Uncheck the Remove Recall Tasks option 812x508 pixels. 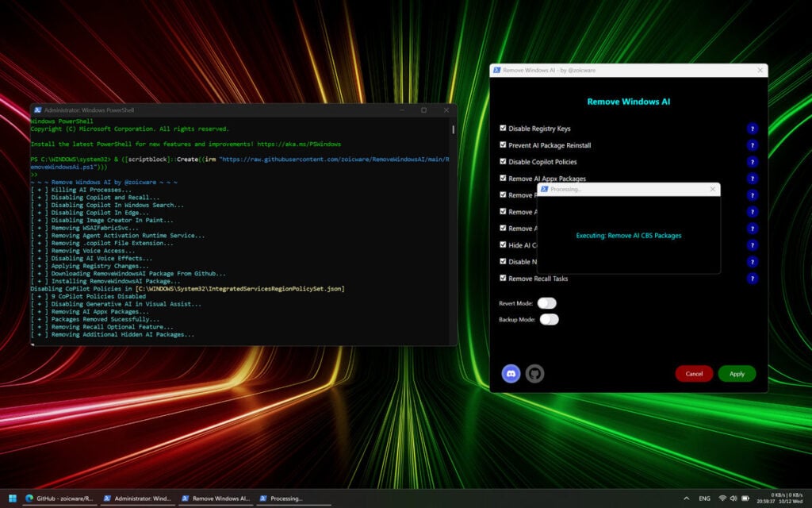[503, 279]
